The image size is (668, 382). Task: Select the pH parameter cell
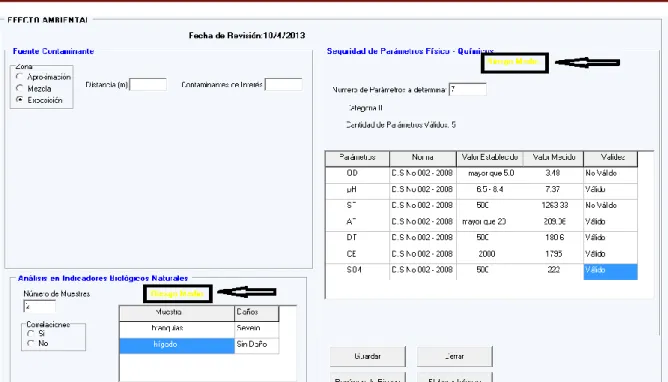357,190
